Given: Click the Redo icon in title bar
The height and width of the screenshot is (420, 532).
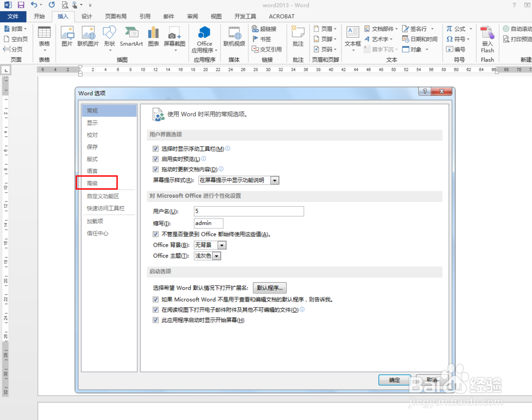Looking at the screenshot, I should coord(52,5).
